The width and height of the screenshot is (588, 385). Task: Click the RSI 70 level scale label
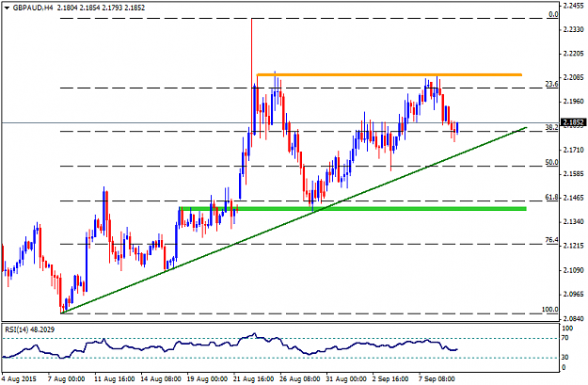click(565, 338)
